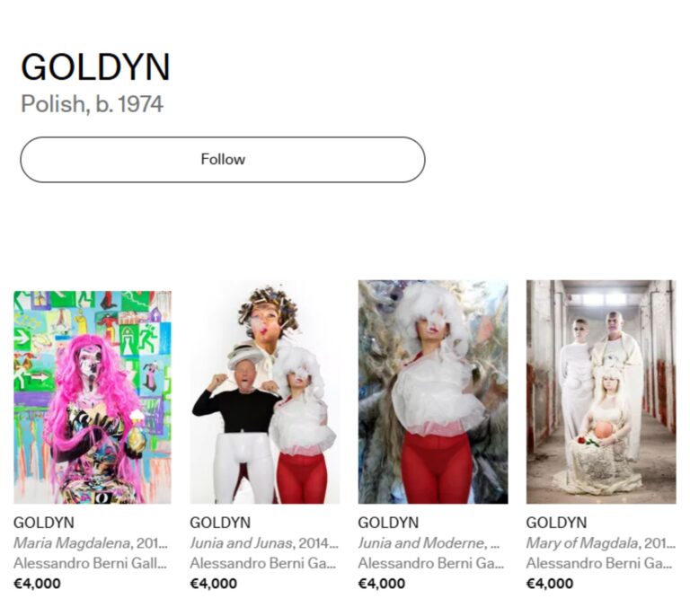690x616 pixels.
Task: Click GOLDYN name under the third artwork
Action: pos(388,523)
